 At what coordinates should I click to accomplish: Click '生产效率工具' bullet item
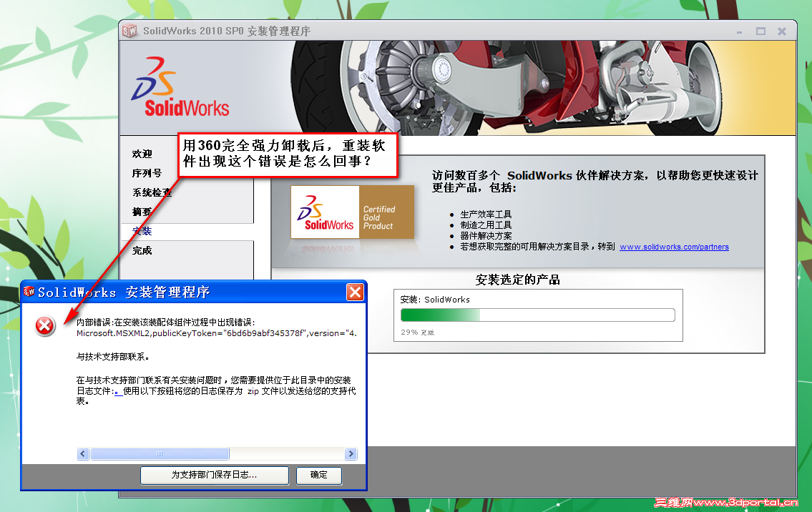click(x=486, y=215)
